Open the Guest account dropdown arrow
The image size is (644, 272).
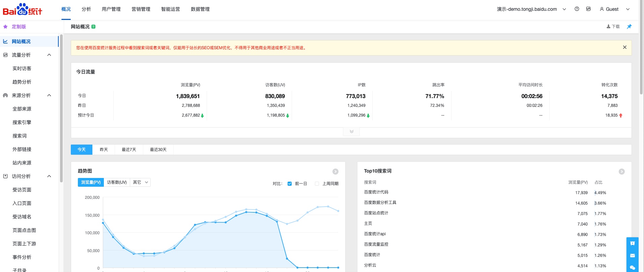(x=628, y=9)
